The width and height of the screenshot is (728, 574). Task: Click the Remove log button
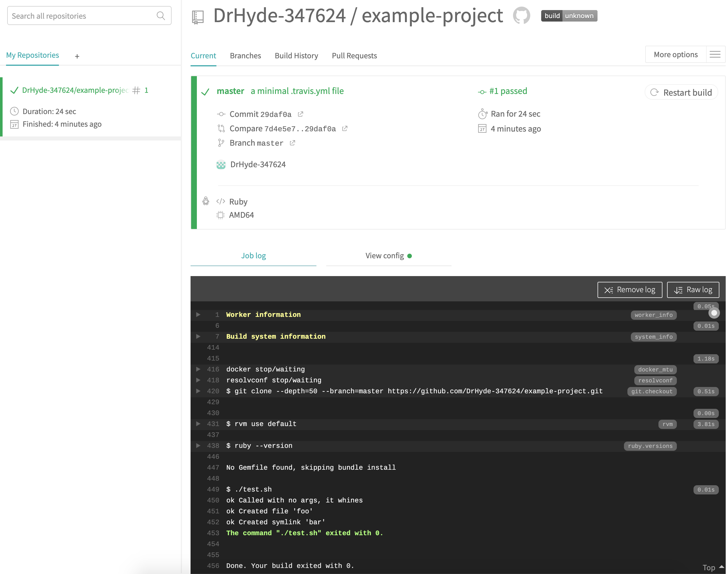(629, 290)
